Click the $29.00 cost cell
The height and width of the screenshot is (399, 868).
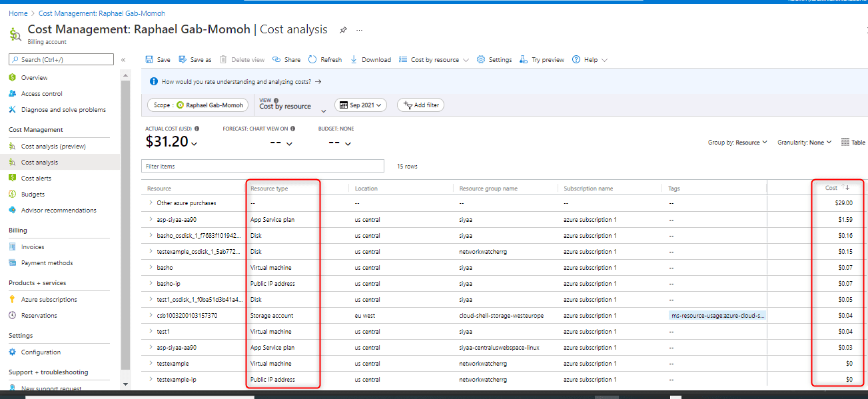(845, 203)
